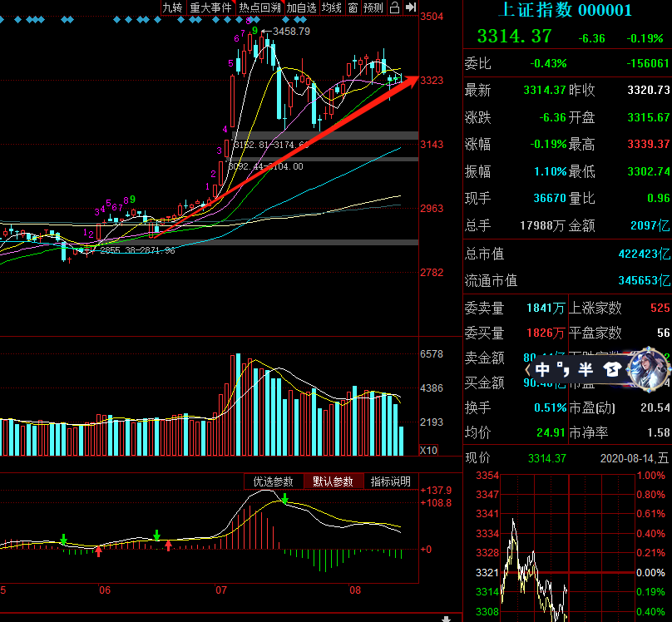The width and height of the screenshot is (672, 622).
Task: Open the 重大事件 major events dropdown
Action: pyautogui.click(x=211, y=7)
